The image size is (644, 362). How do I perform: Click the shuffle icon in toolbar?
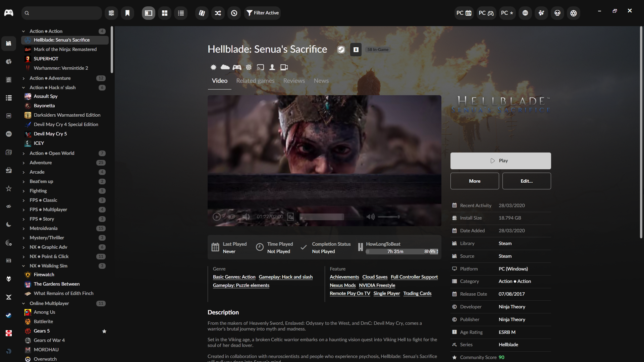tap(218, 13)
